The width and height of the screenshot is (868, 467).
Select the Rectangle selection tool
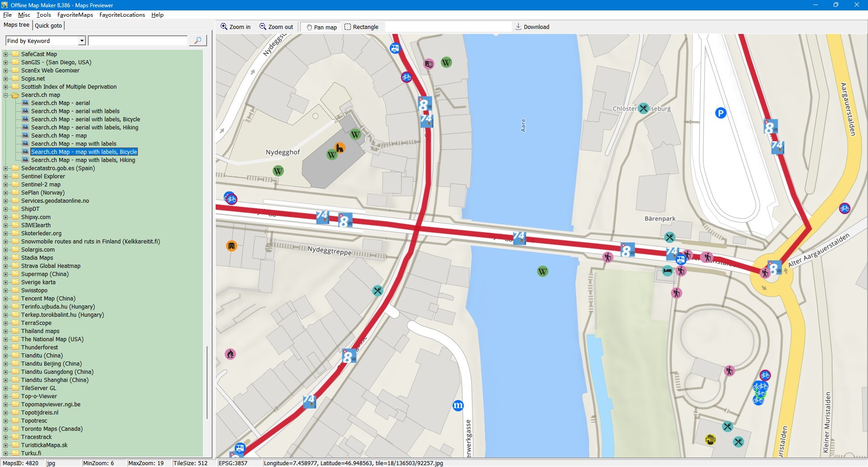(x=361, y=27)
